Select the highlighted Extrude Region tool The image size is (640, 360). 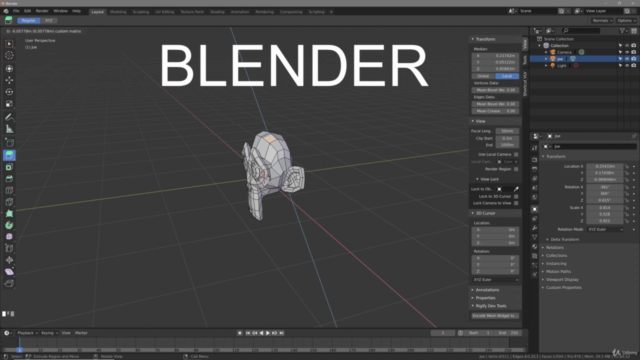tap(9, 155)
